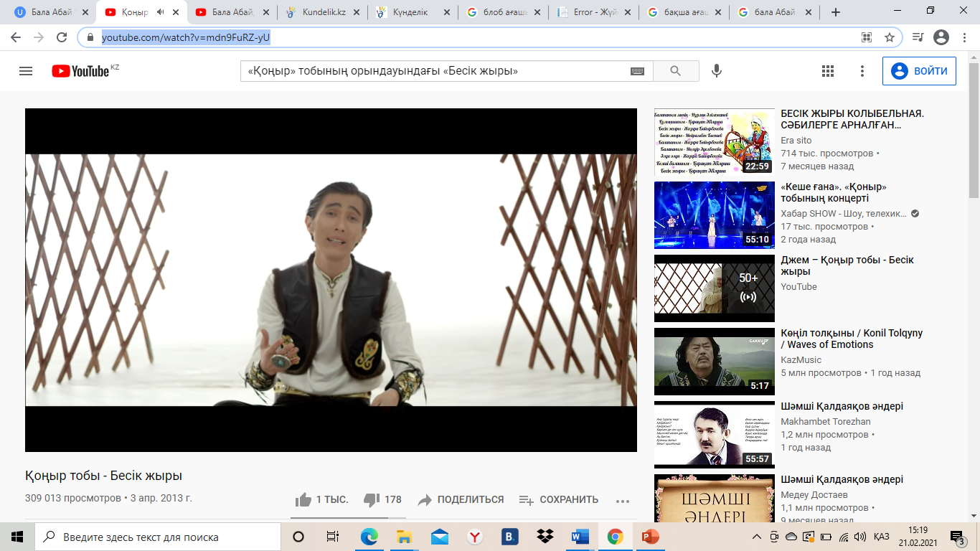Viewport: 980px width, 551px height.
Task: Switch the ҚАЗ keyboard language
Action: point(882,537)
